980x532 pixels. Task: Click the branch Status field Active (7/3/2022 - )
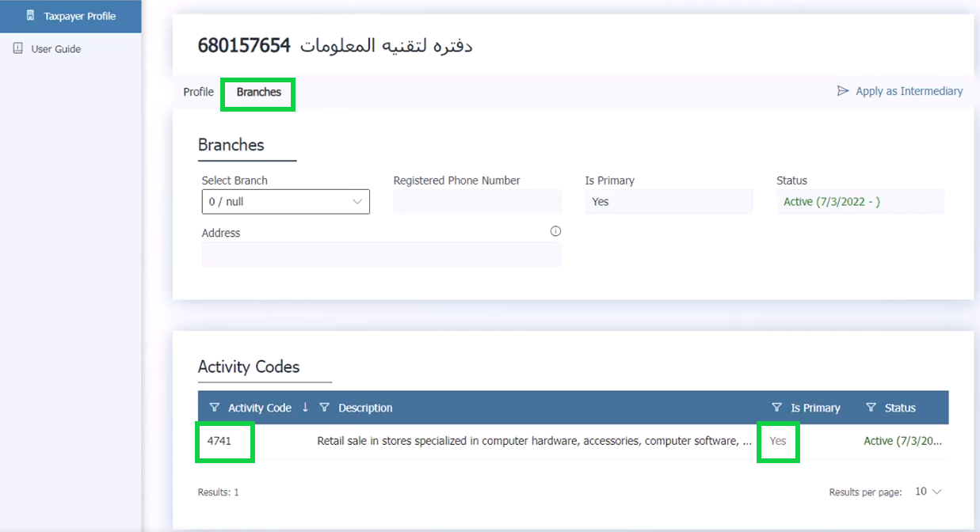pyautogui.click(x=860, y=202)
